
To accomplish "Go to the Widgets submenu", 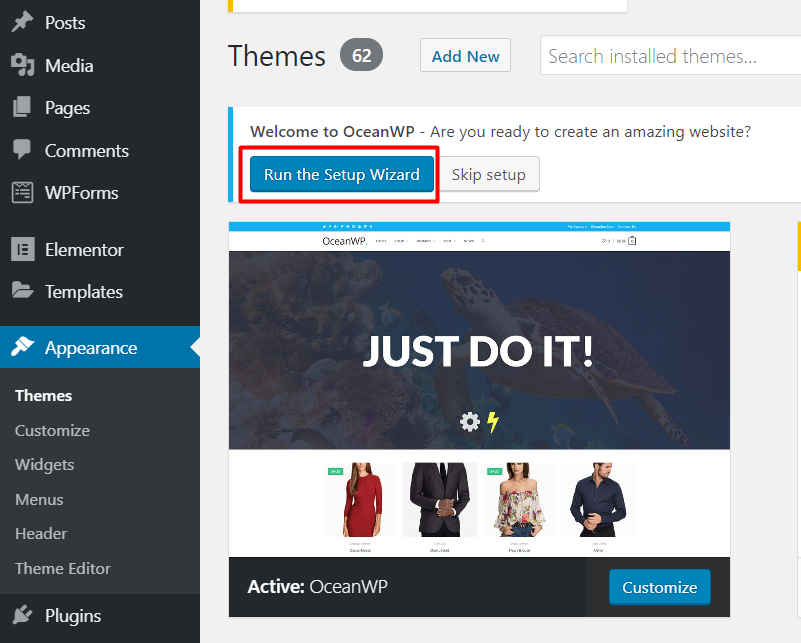I will (x=44, y=465).
